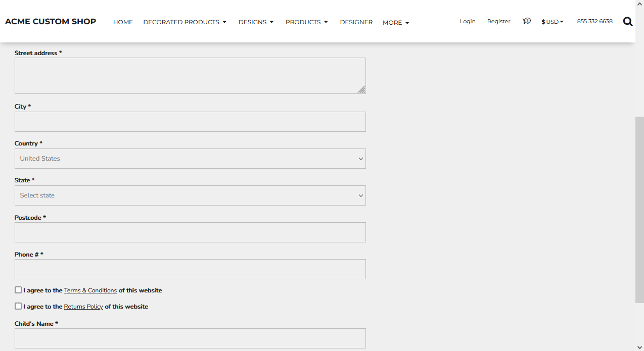Click into the City input field
644x351 pixels.
pyautogui.click(x=190, y=122)
